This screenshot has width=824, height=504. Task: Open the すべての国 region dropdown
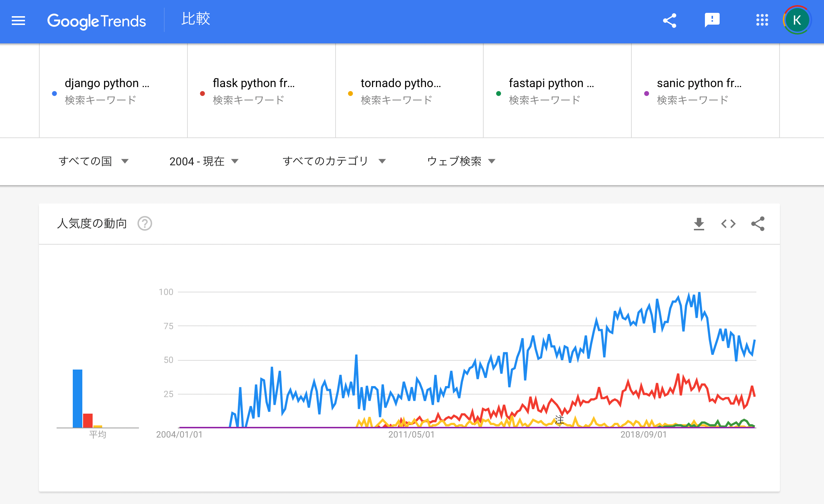tap(94, 161)
